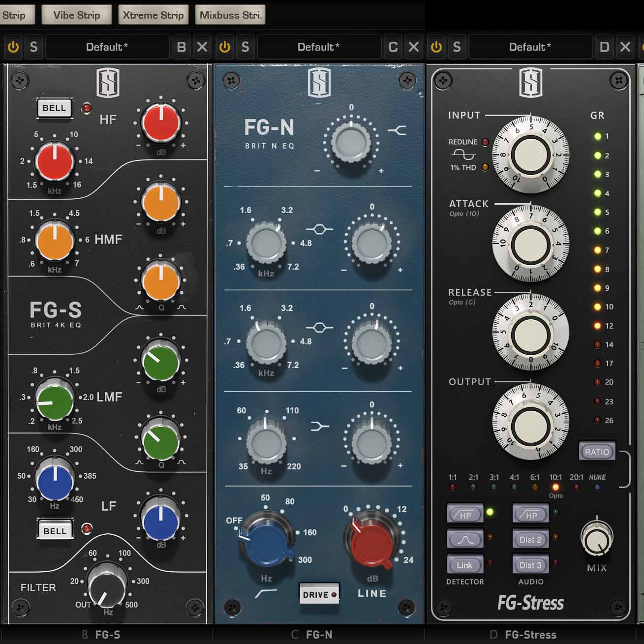The height and width of the screenshot is (644, 644).
Task: Toggle power button of FG-N module
Action: point(225,47)
